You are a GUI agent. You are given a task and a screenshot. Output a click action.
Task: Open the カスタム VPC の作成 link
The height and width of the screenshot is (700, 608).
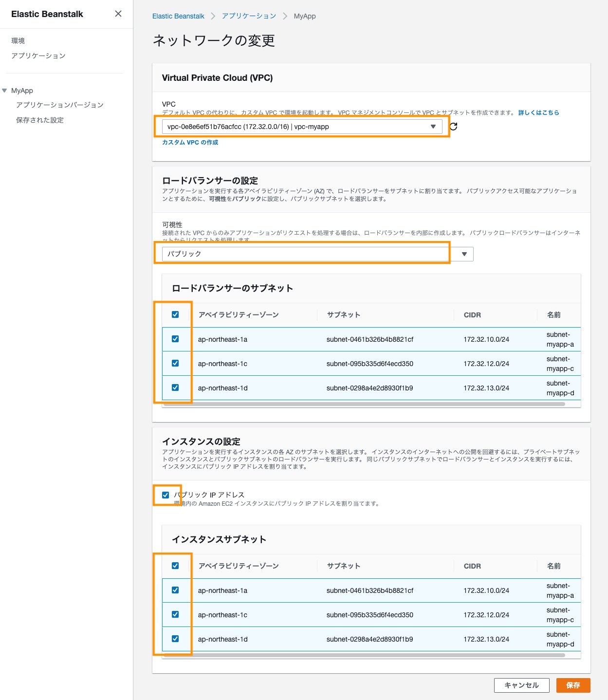(190, 143)
